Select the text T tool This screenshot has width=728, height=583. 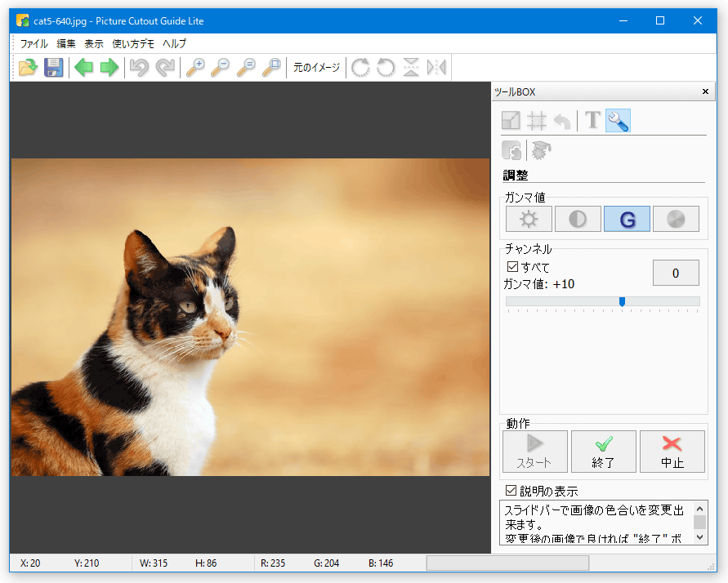[x=592, y=121]
